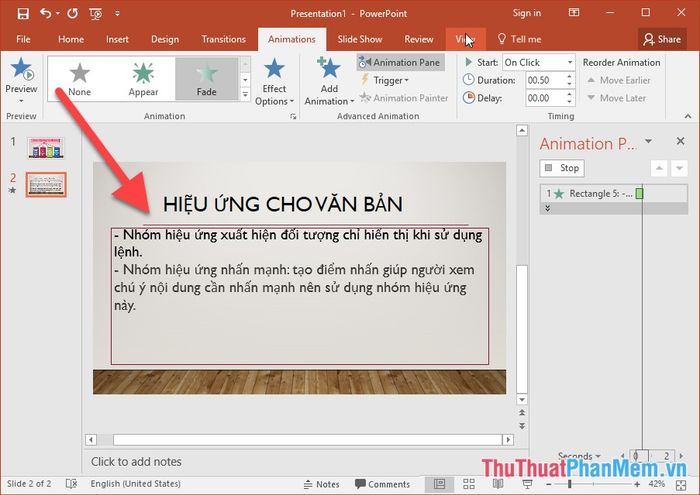Open the File tab

[23, 39]
